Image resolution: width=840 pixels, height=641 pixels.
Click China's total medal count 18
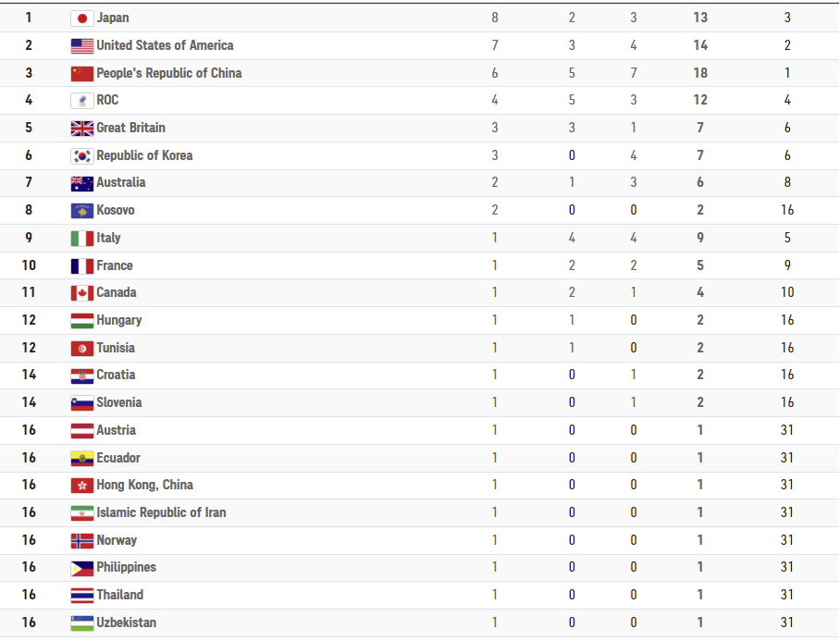pos(700,73)
